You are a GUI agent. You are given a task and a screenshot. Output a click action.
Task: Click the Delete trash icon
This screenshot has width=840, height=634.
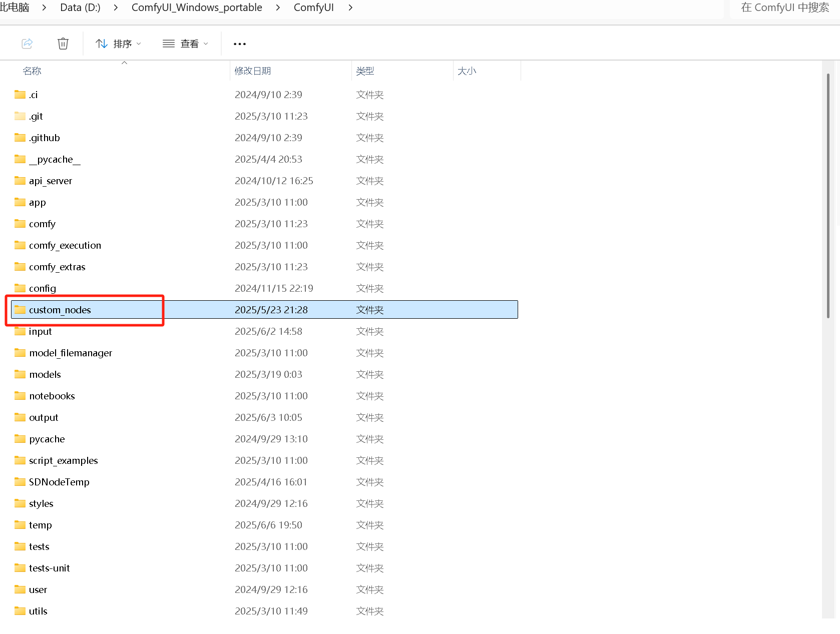pos(63,44)
